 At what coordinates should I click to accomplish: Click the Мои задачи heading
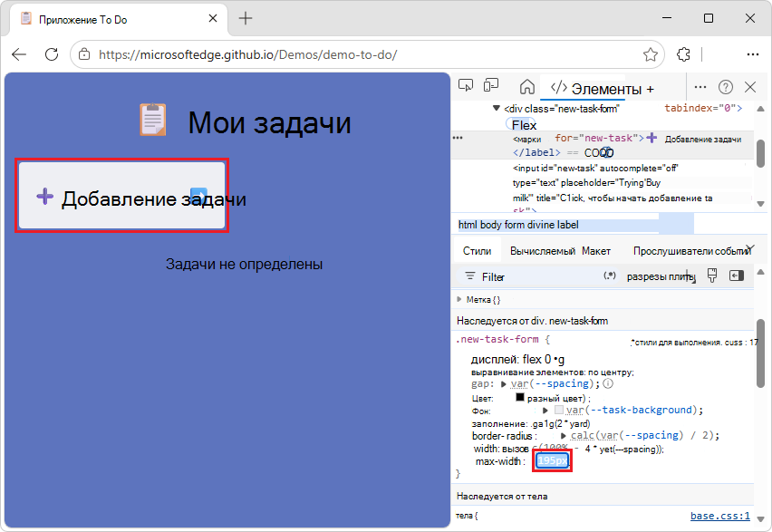click(x=269, y=122)
